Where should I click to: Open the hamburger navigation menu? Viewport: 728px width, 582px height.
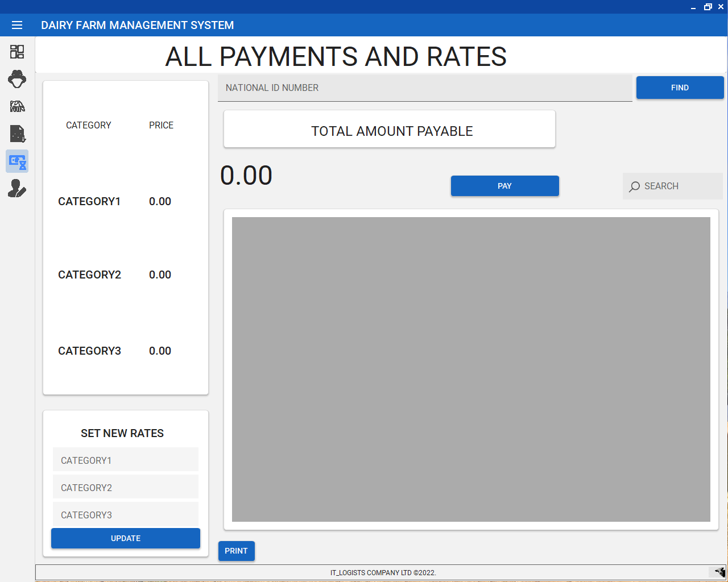click(17, 25)
